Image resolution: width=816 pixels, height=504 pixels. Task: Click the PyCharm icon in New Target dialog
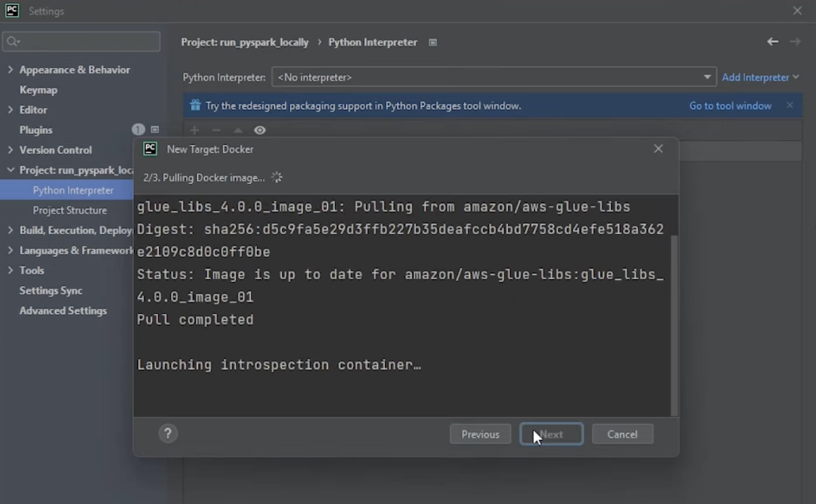(x=150, y=149)
